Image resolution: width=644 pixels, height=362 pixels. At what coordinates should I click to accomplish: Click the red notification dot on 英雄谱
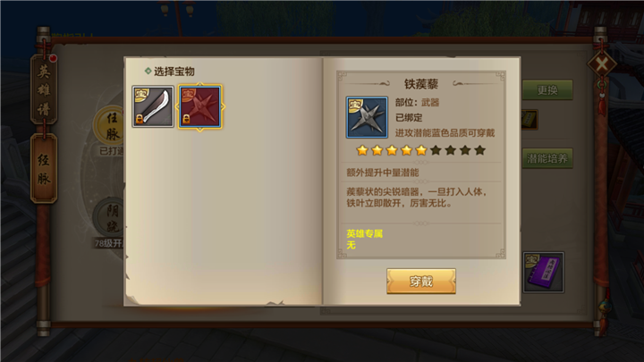tap(53, 58)
